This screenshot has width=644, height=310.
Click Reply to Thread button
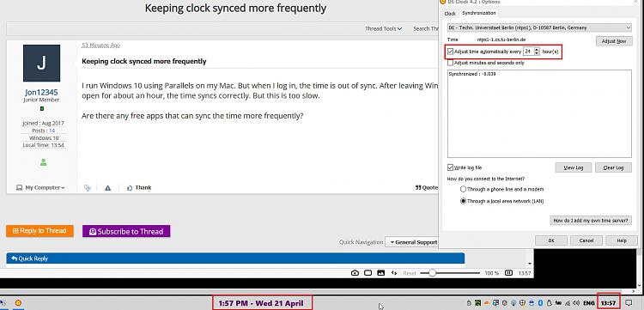pyautogui.click(x=39, y=231)
